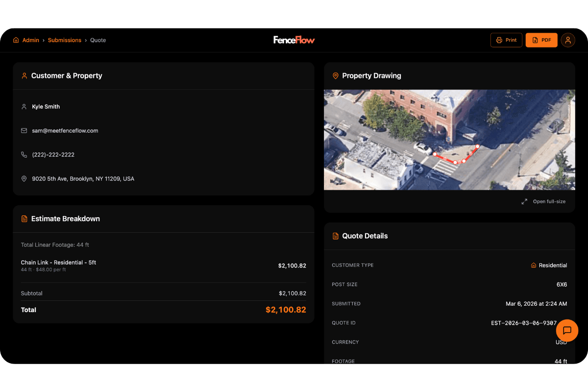Click the Print button

(x=506, y=40)
